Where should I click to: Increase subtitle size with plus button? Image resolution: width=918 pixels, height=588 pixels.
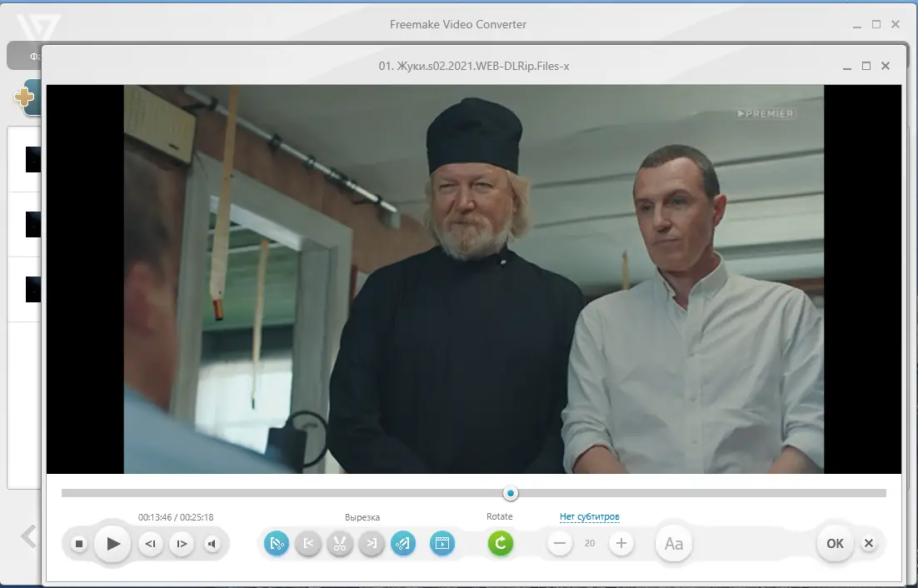(x=621, y=544)
